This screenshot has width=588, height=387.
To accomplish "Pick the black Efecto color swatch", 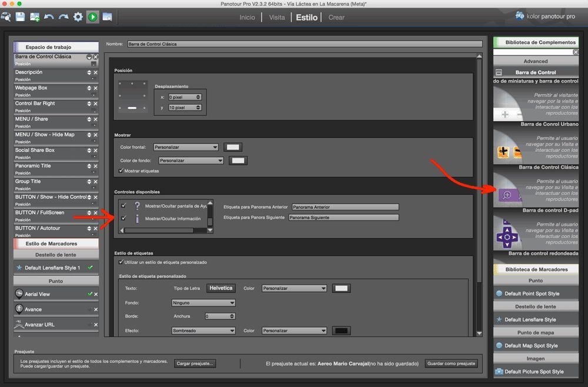I will pyautogui.click(x=341, y=331).
